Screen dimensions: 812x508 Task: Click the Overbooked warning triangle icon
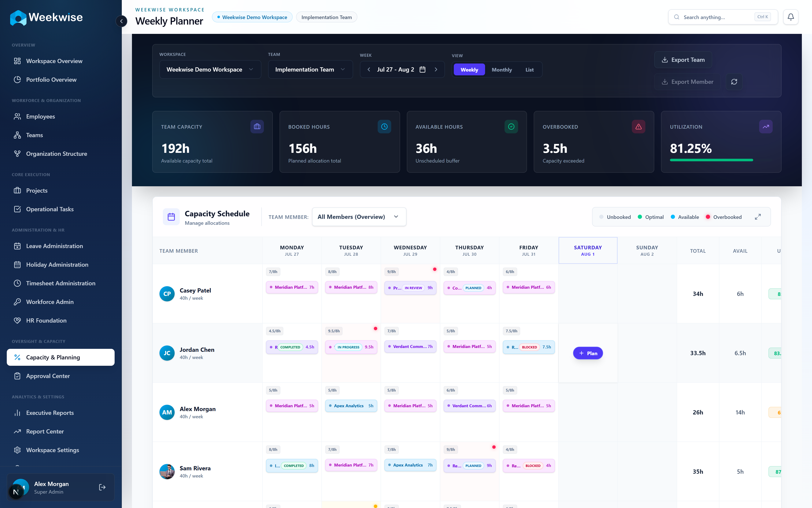pos(638,127)
